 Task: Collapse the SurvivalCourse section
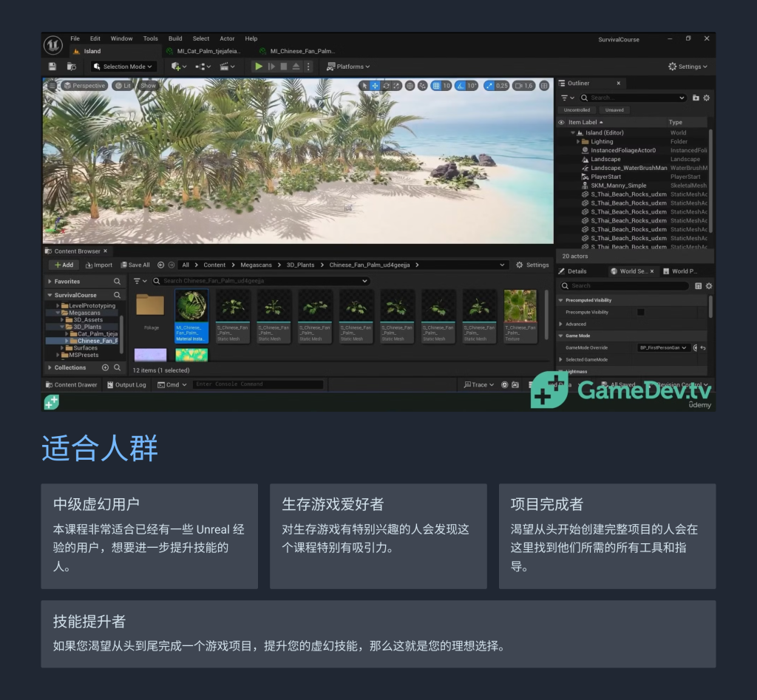(x=50, y=295)
